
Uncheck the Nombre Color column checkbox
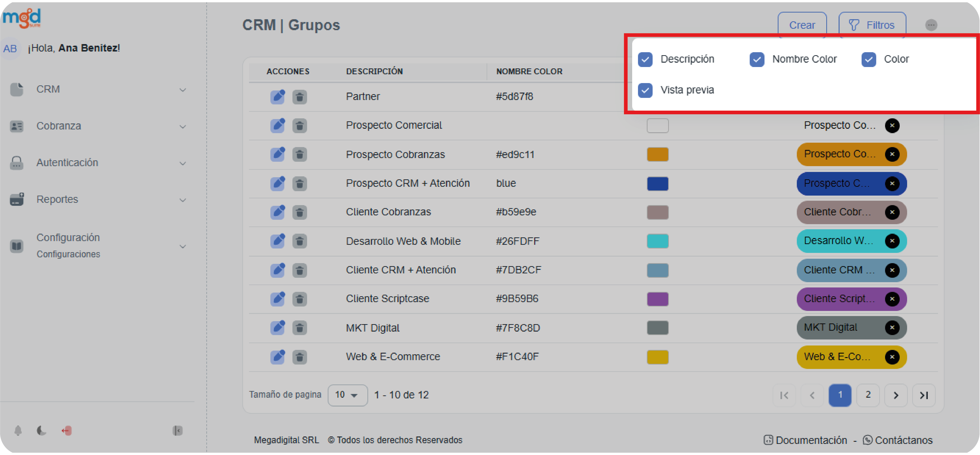757,60
